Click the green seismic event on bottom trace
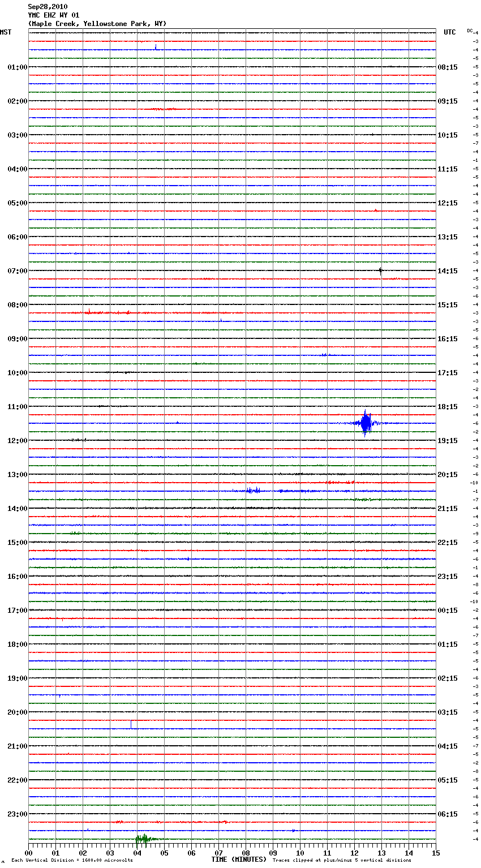481x868 pixels. point(145,839)
